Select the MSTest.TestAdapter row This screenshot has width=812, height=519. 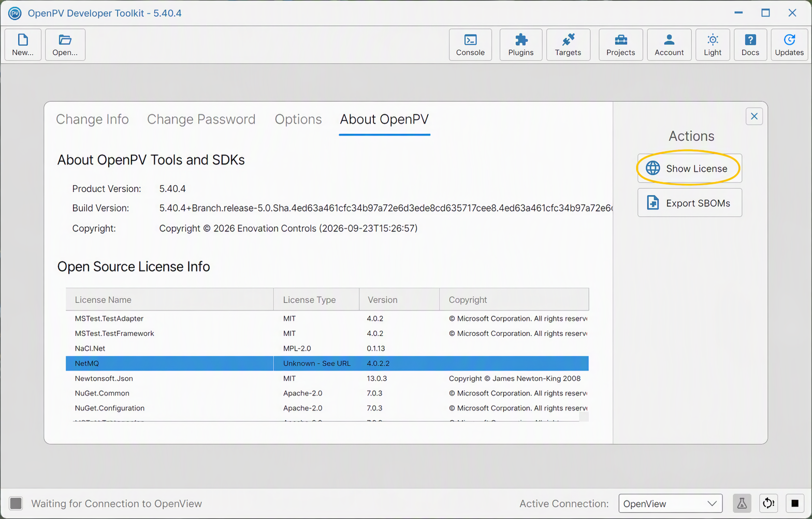pos(327,318)
